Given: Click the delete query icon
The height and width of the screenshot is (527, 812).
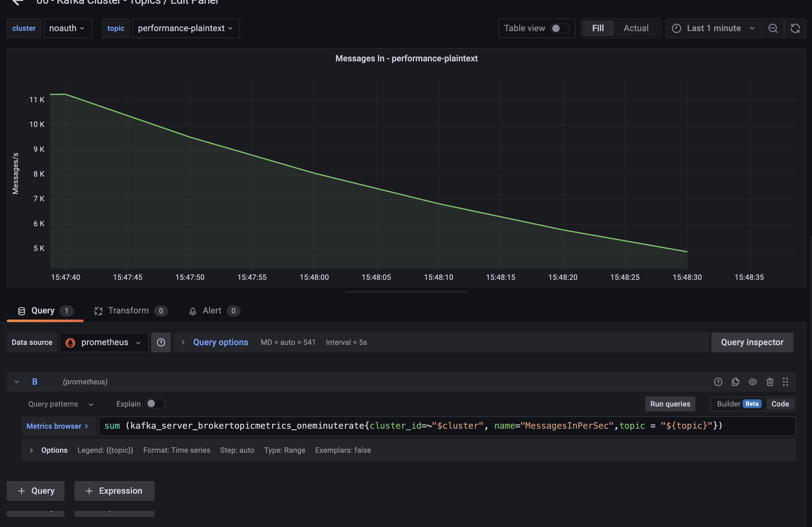Looking at the screenshot, I should tap(770, 382).
